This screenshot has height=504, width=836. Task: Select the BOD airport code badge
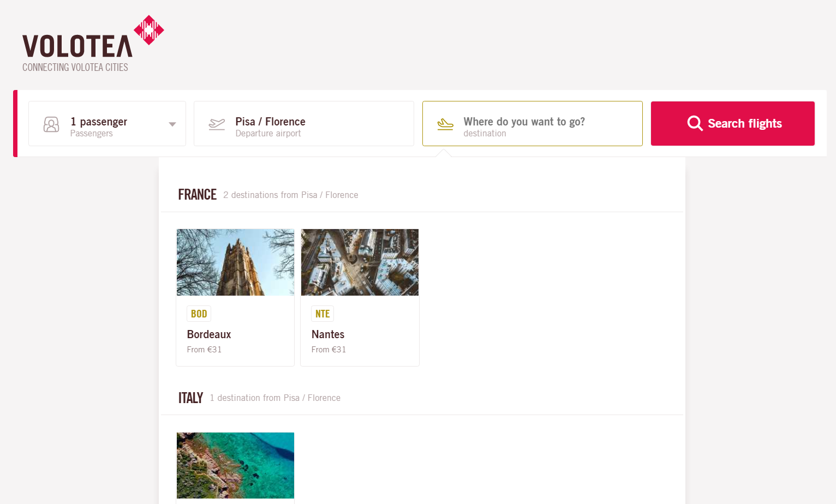pyautogui.click(x=199, y=314)
